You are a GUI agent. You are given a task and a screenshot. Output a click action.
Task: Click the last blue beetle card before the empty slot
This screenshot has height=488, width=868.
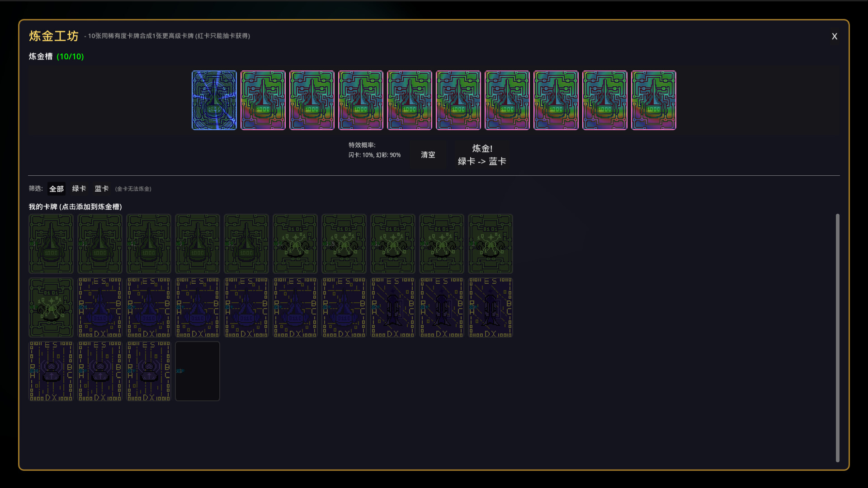(148, 371)
